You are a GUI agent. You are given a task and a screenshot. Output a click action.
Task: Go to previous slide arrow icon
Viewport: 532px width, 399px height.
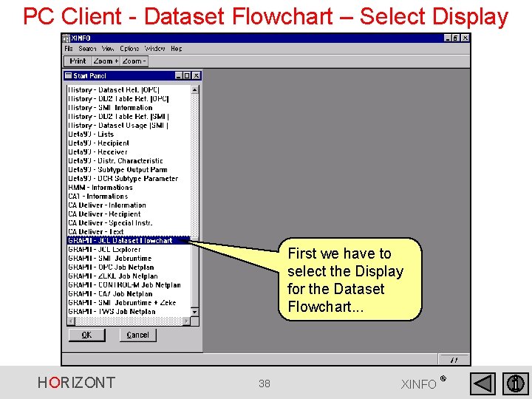click(x=482, y=383)
